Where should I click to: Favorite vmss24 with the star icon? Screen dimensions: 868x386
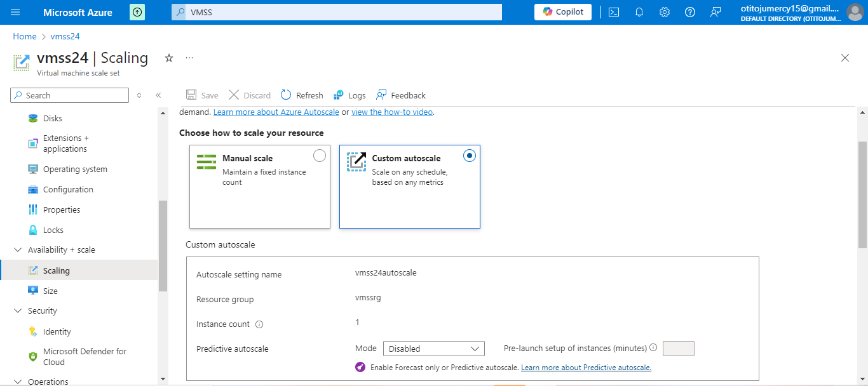(x=169, y=58)
